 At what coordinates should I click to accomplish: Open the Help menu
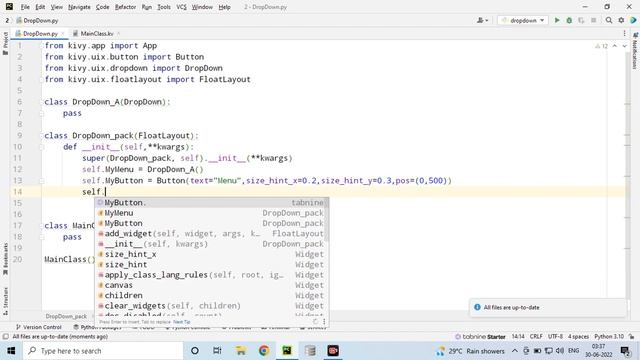click(224, 7)
